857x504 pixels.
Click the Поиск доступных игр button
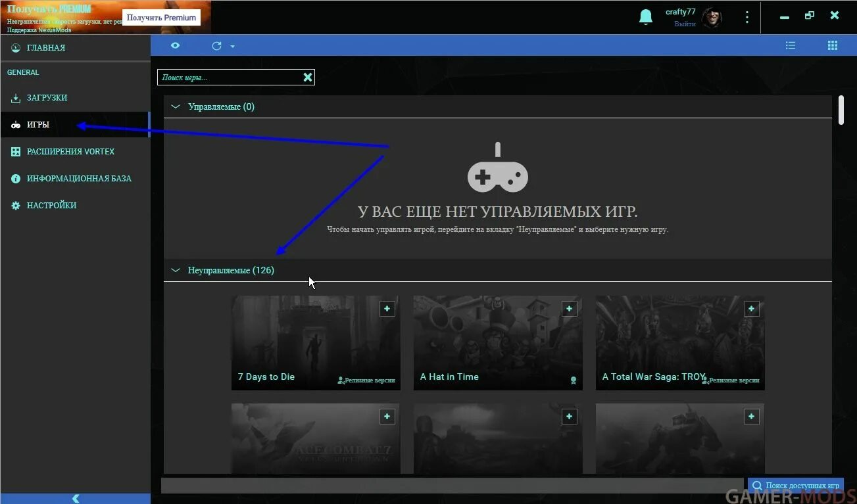point(795,486)
